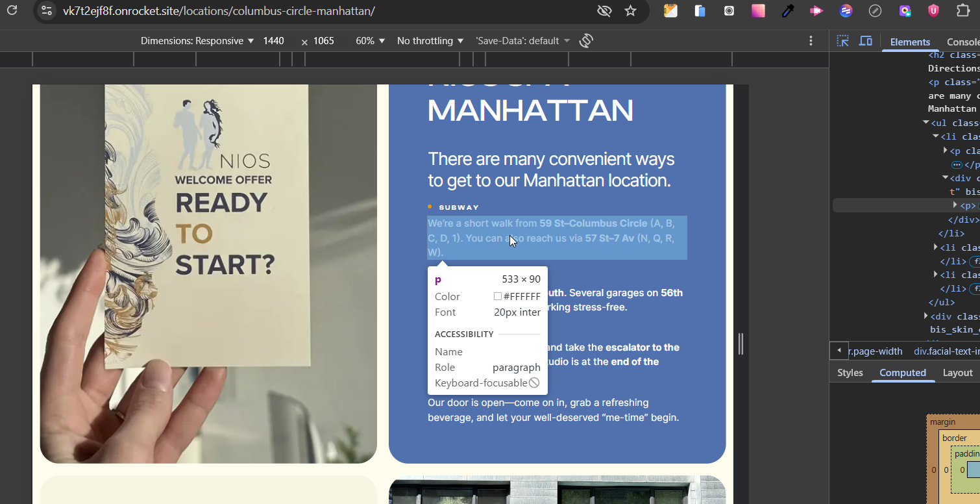Open the Styles pane tab
Screen dimensions: 980x504
(850, 373)
